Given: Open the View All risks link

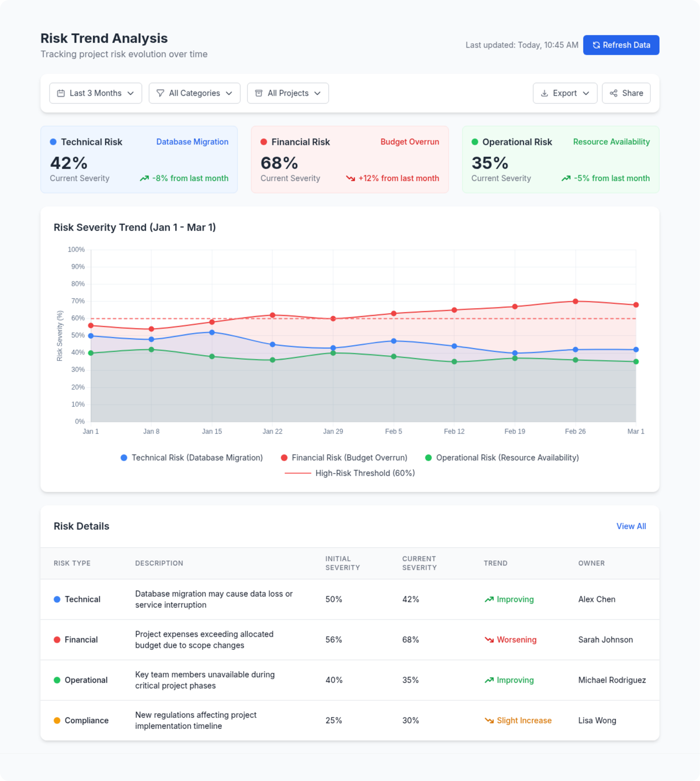Looking at the screenshot, I should tap(631, 526).
